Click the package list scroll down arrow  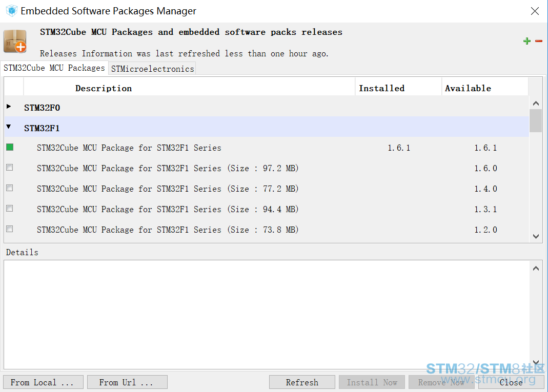pos(536,237)
